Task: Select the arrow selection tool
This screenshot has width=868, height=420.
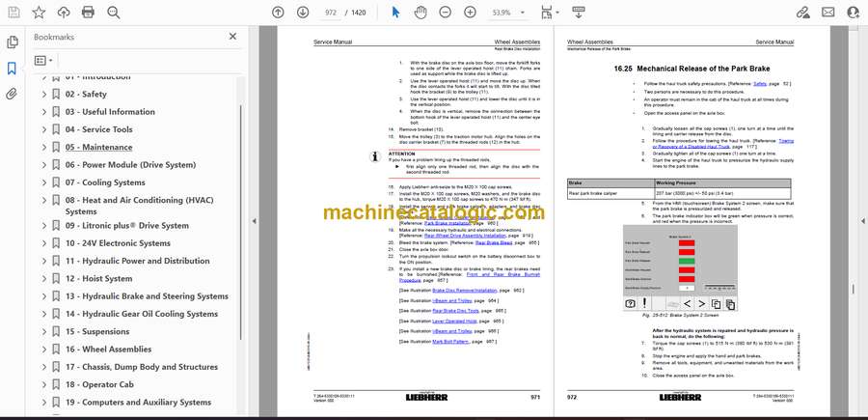Action: [395, 13]
